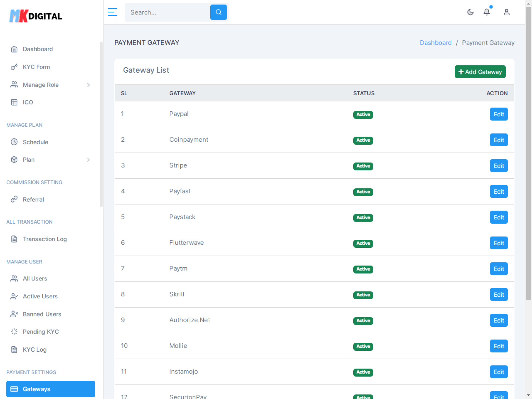The width and height of the screenshot is (532, 399).
Task: Select the Banned Users menu item
Action: pos(42,314)
